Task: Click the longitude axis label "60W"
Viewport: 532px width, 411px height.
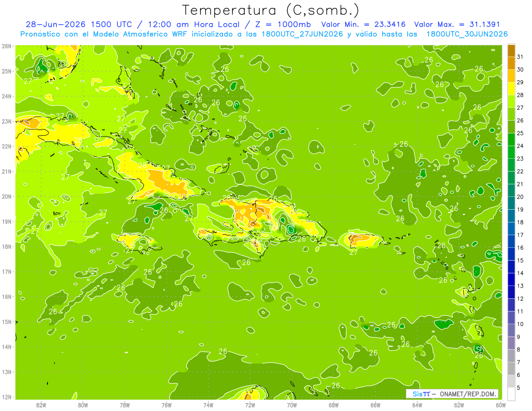Action: pyautogui.click(x=501, y=405)
